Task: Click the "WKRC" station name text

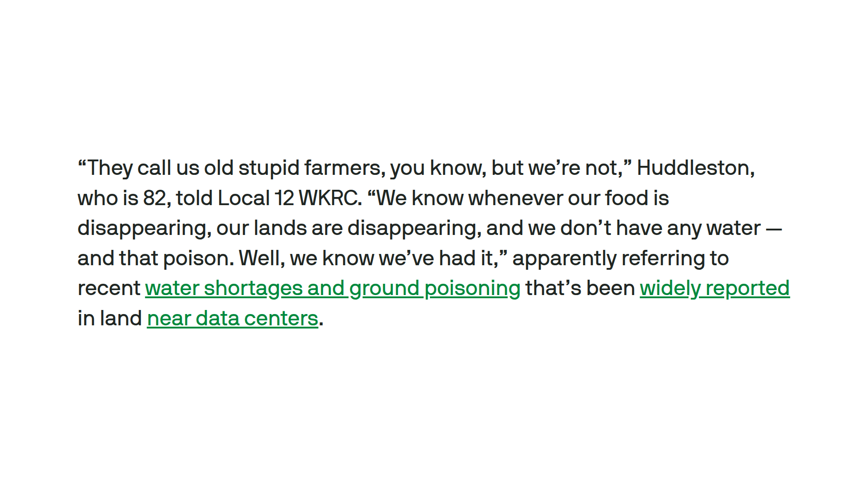Action: point(330,198)
